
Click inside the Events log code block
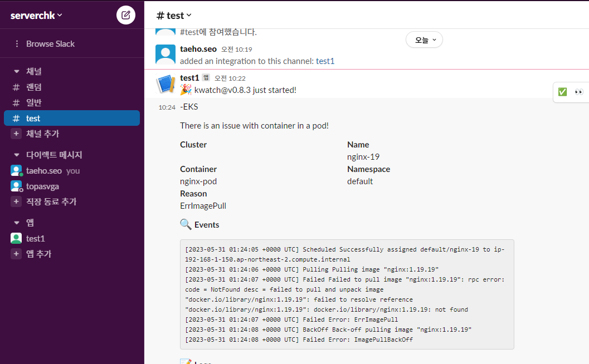347,294
